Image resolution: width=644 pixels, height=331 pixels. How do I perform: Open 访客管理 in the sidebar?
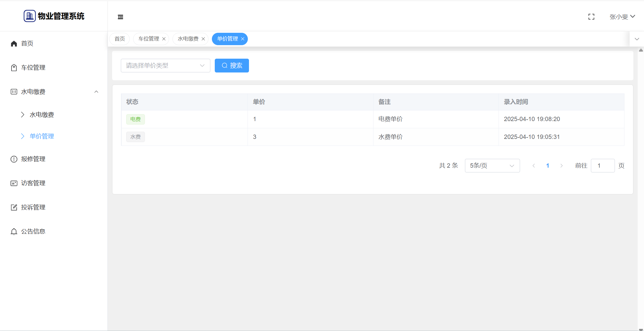33,183
